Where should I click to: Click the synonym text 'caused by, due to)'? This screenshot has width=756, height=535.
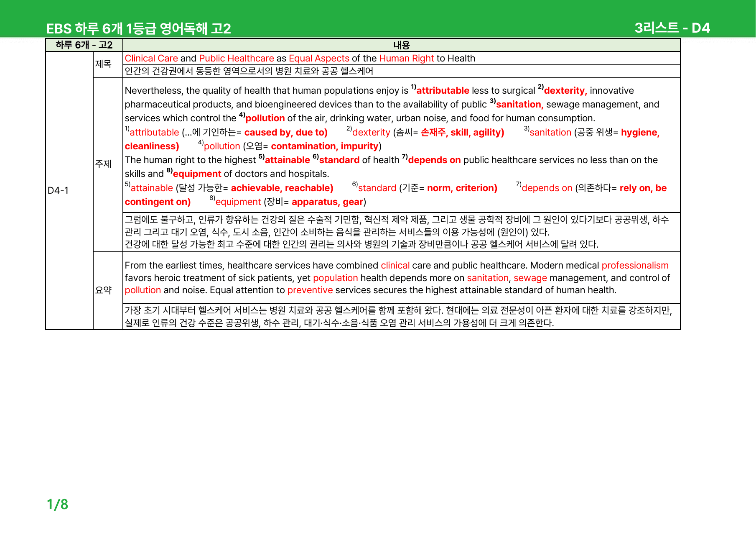coord(286,132)
